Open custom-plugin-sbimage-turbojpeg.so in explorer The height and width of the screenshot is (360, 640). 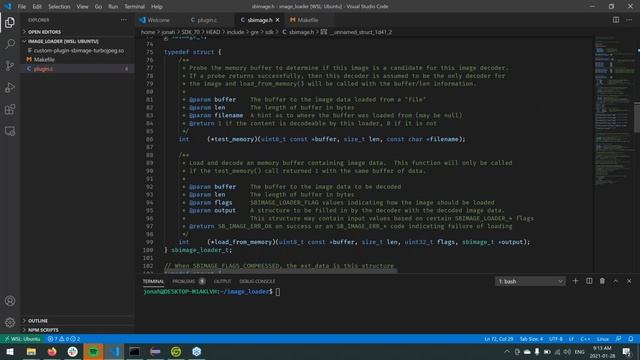[x=78, y=51]
